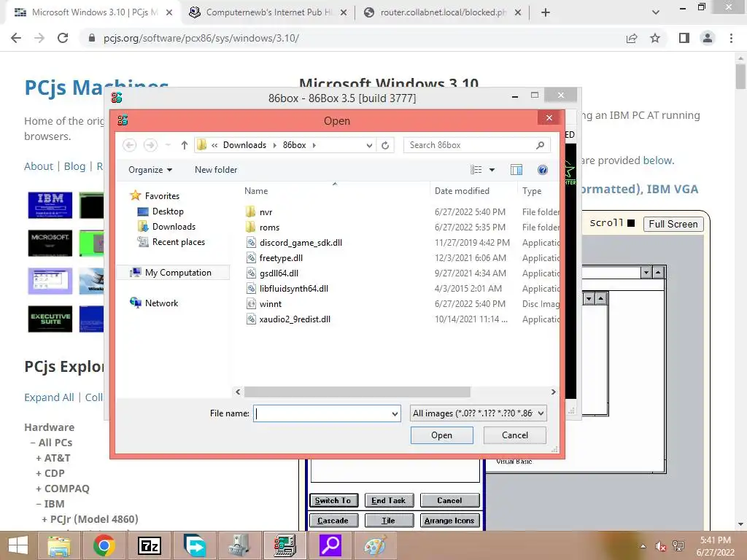This screenshot has width=747, height=560.
Task: Select My Computation in navigation pane
Action: point(178,273)
